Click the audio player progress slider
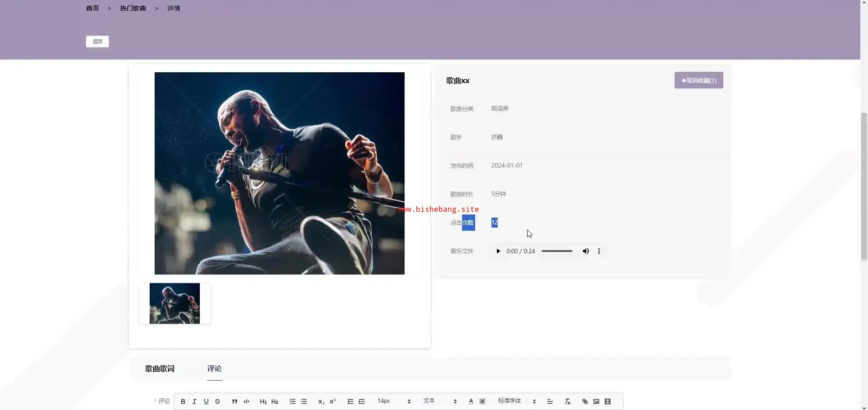868x410 pixels. click(x=557, y=251)
